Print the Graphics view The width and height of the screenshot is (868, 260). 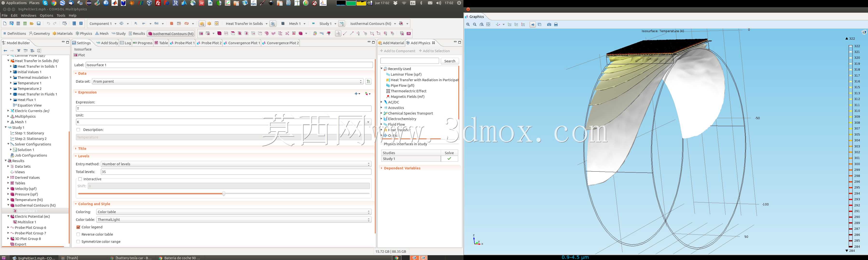556,25
